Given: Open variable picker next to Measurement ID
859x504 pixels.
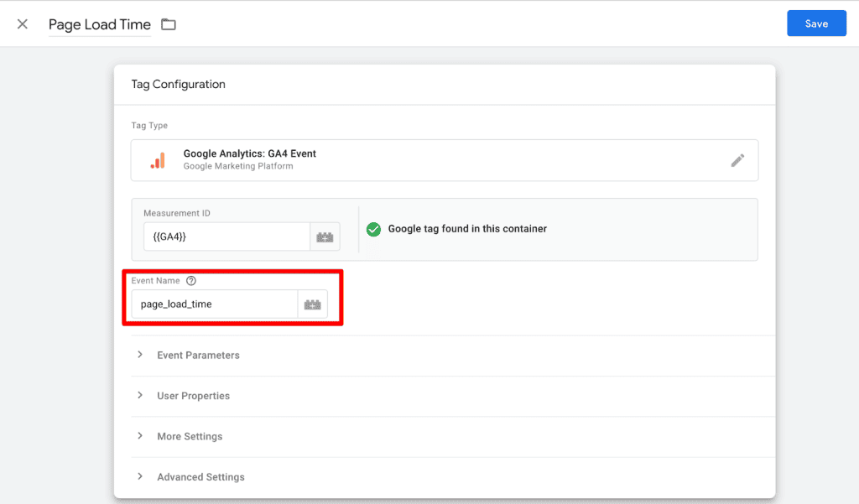Looking at the screenshot, I should coord(325,237).
